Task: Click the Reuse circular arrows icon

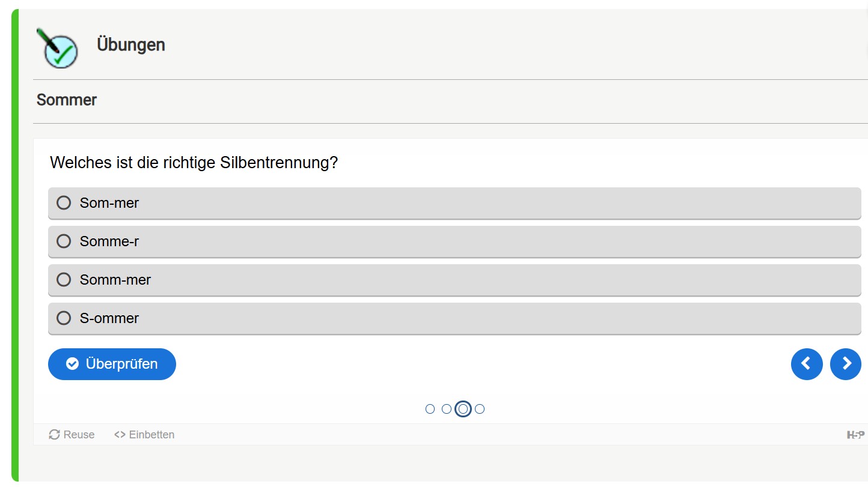Action: (54, 435)
